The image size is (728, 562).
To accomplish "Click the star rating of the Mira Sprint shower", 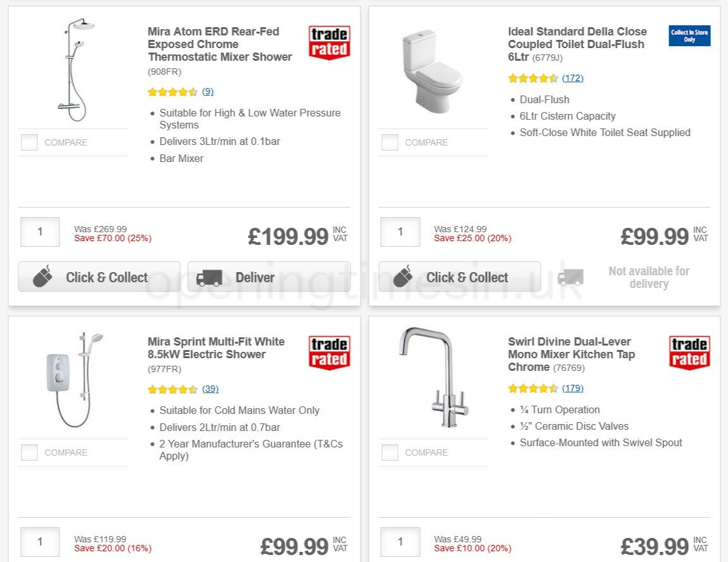I will [x=171, y=388].
